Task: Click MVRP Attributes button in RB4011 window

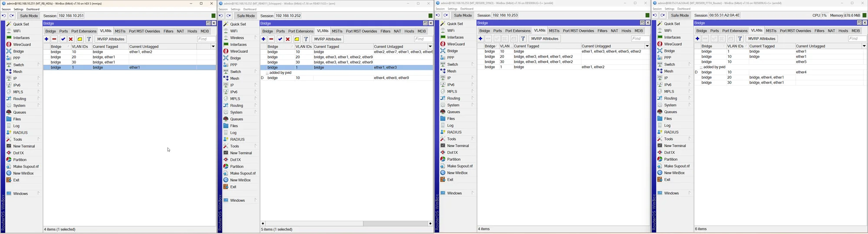Action: point(328,39)
